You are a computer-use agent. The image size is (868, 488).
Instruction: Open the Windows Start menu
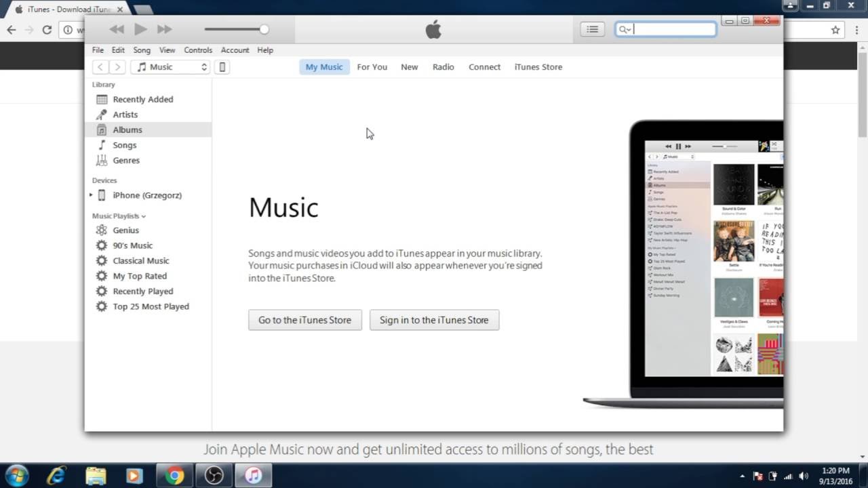16,476
